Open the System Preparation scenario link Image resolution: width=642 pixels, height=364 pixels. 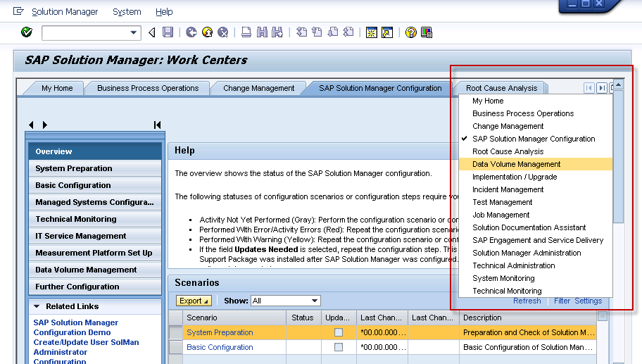point(220,332)
